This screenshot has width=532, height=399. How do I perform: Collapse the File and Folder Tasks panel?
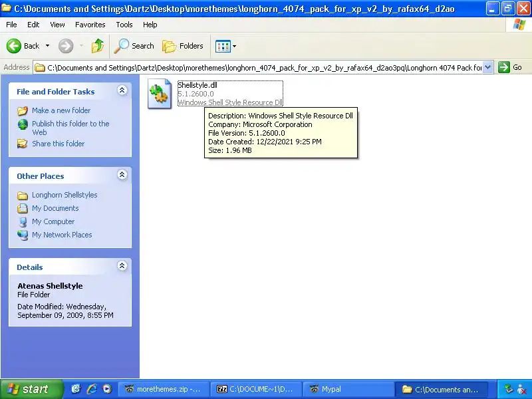(x=122, y=90)
